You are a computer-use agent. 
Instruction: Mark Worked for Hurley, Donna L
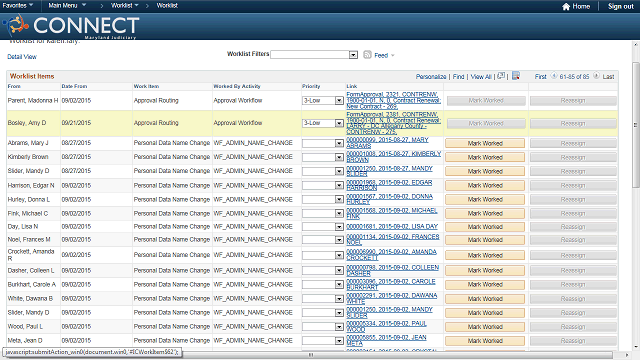pos(485,200)
